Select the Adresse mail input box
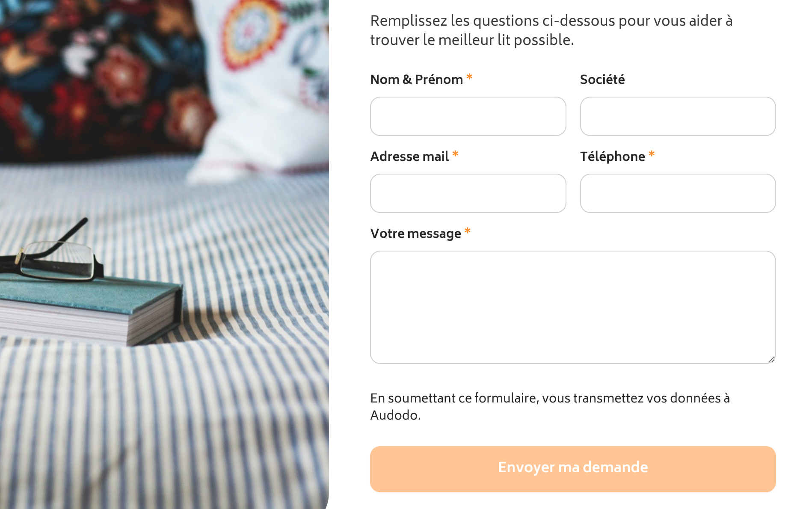812x509 pixels. coord(468,193)
